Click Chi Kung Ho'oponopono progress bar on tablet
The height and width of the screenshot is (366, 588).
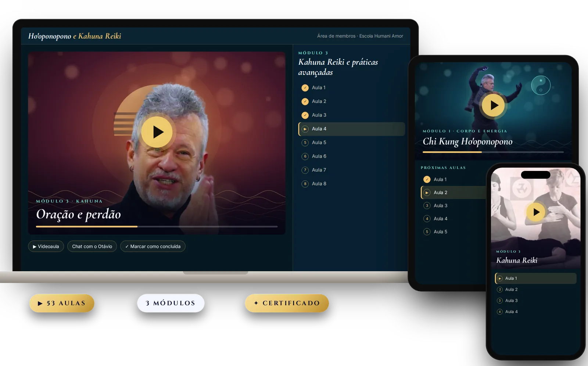[493, 152]
